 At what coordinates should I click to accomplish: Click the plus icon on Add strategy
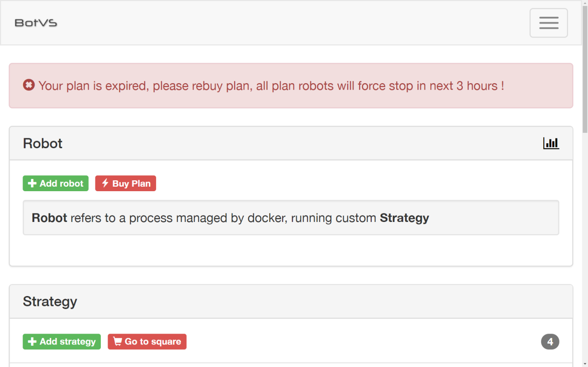pyautogui.click(x=32, y=342)
